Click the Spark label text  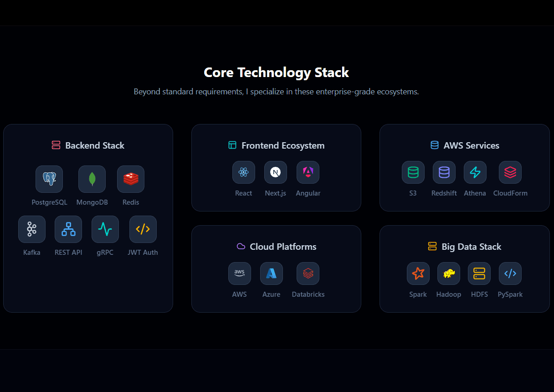pos(418,294)
